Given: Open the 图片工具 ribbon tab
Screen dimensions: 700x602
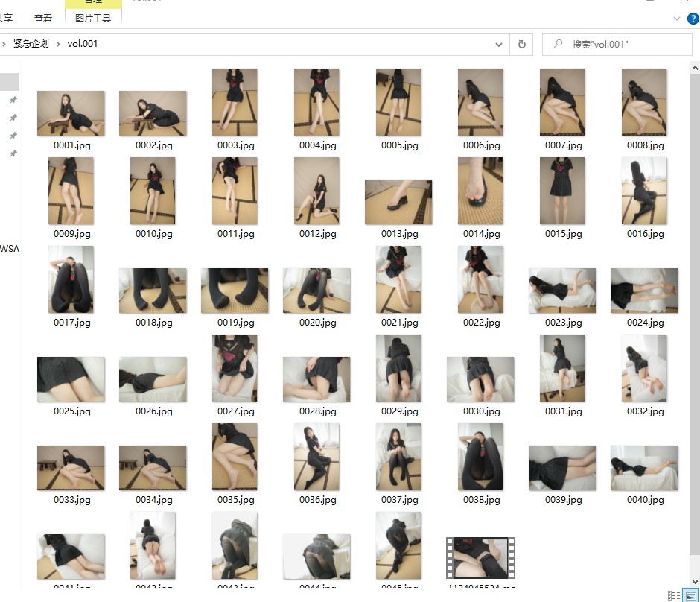Looking at the screenshot, I should pos(93,19).
